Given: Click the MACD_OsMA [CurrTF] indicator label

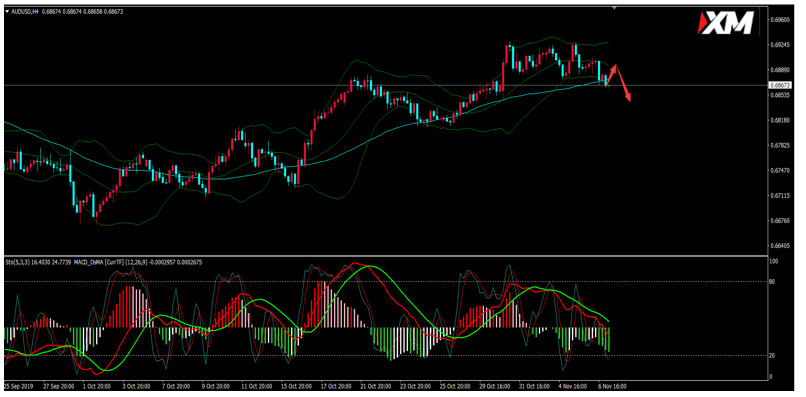Looking at the screenshot, I should coord(99,262).
